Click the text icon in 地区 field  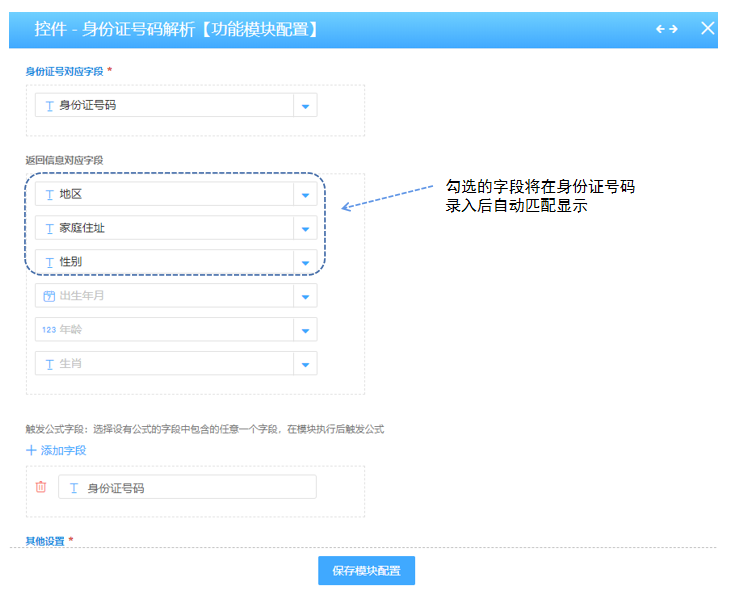(x=48, y=194)
